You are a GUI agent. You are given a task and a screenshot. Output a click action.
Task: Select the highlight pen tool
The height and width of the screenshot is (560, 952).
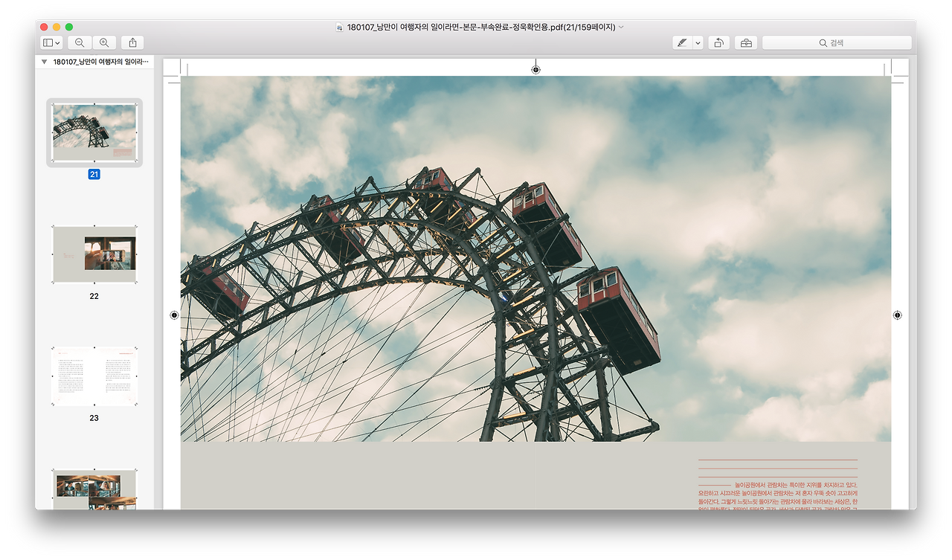click(682, 43)
